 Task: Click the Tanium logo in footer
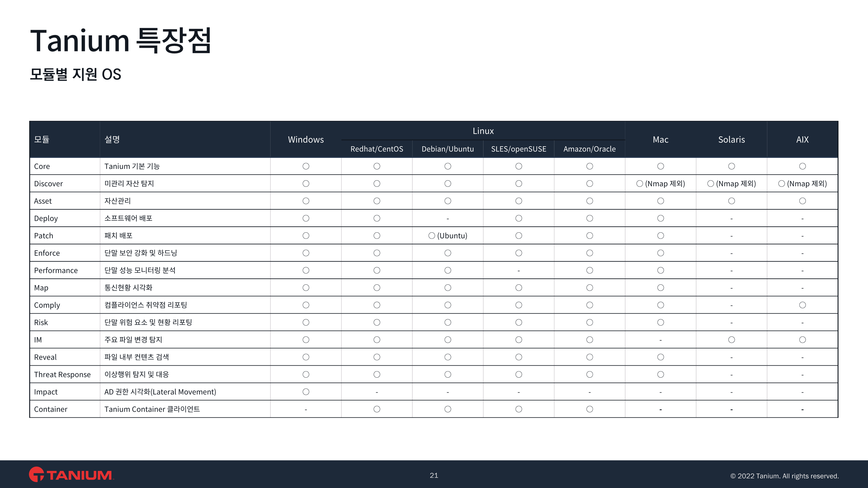(71, 474)
